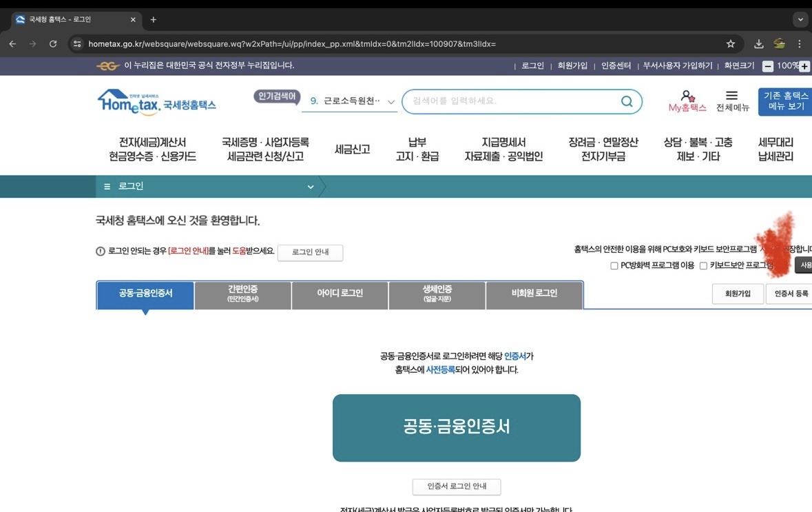This screenshot has width=812, height=512.
Task: Click 기존 홈택스 메뉴 보기 button
Action: coord(786,101)
